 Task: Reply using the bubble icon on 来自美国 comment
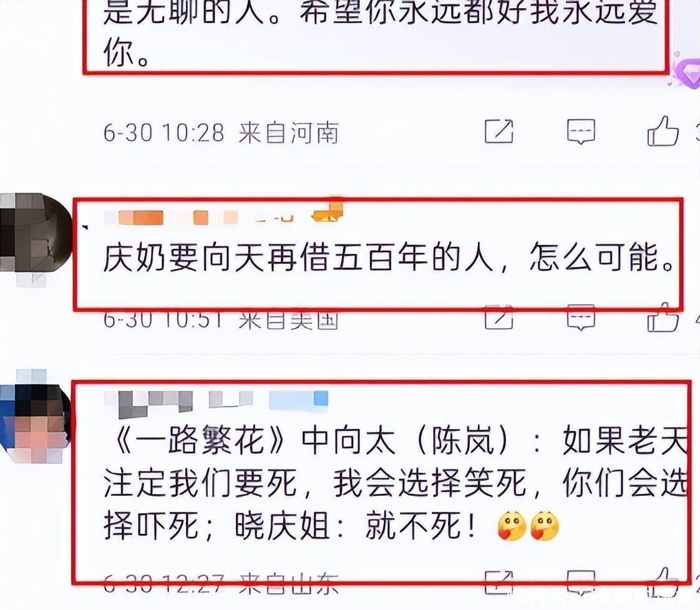coord(581,317)
